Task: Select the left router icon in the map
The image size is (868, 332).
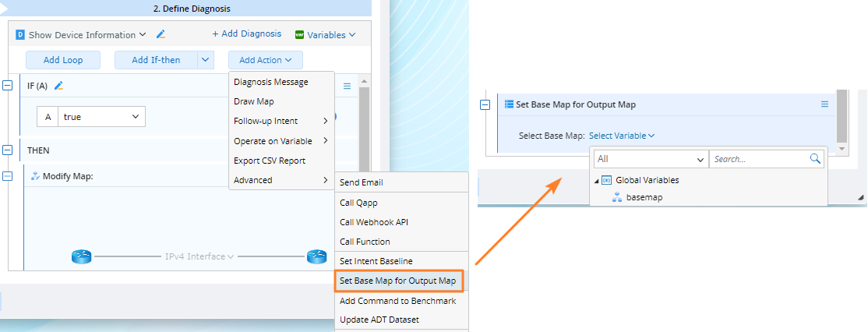Action: coord(81,256)
